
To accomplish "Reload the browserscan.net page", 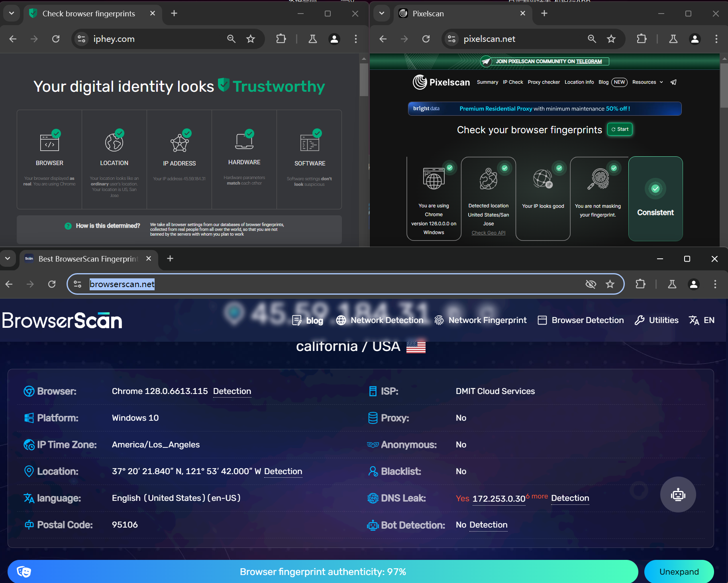I will [x=52, y=284].
